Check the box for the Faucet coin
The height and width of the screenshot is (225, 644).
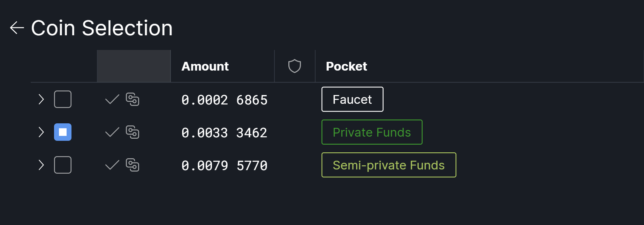[x=63, y=99]
